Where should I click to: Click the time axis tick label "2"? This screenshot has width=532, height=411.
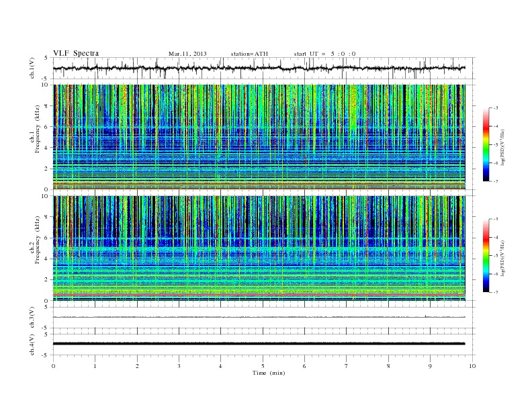[137, 366]
